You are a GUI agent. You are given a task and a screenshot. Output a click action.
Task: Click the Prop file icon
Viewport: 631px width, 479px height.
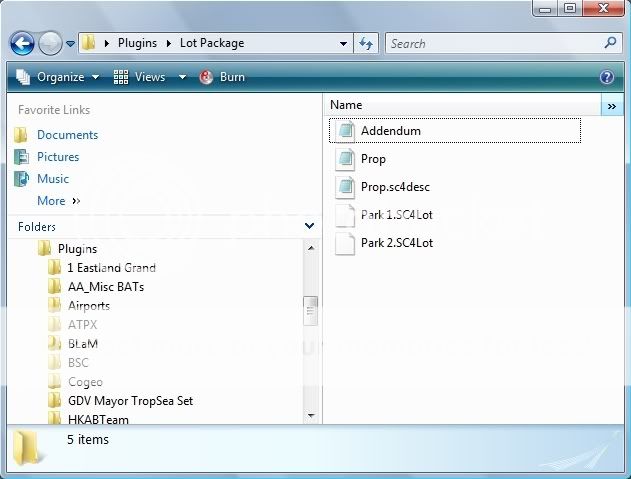(x=345, y=159)
